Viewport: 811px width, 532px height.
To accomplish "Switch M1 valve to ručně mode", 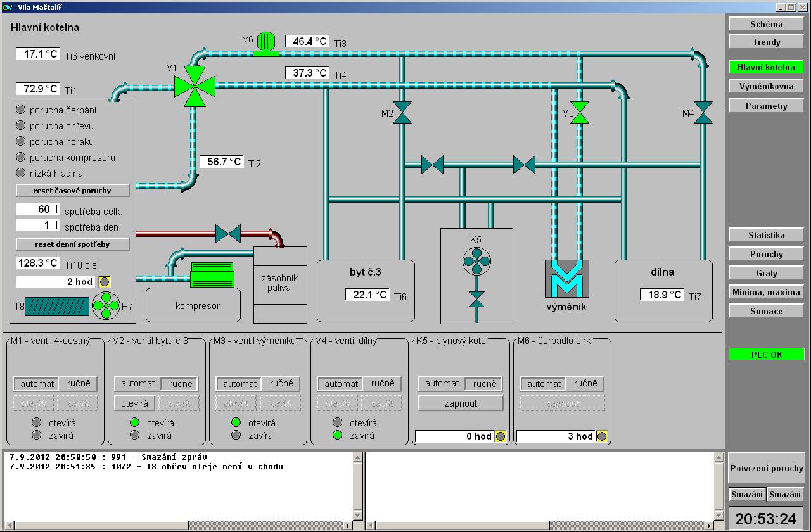I will point(79,384).
